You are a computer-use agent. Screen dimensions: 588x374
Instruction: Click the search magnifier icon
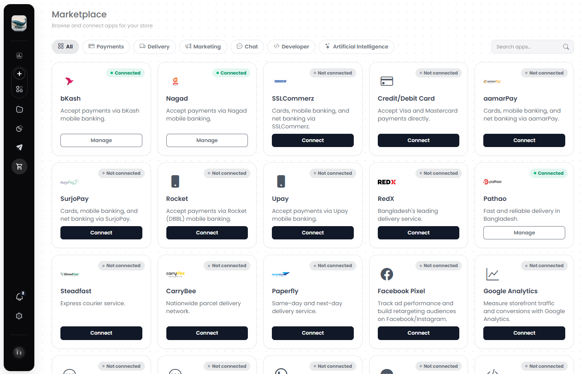(x=566, y=47)
